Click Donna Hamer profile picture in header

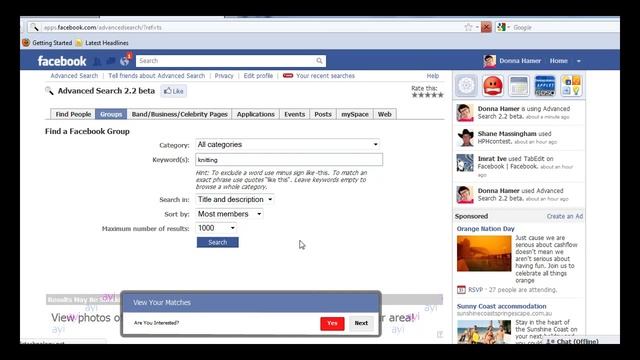pyautogui.click(x=489, y=61)
